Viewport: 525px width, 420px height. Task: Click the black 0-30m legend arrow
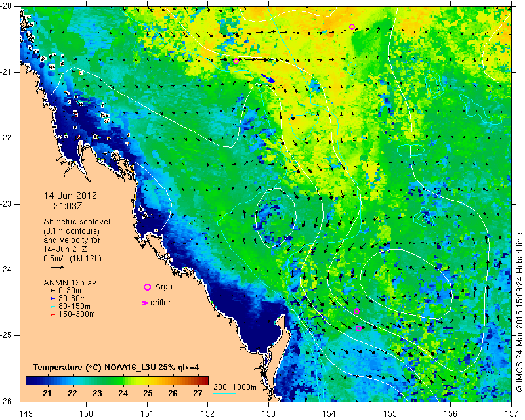click(52, 291)
